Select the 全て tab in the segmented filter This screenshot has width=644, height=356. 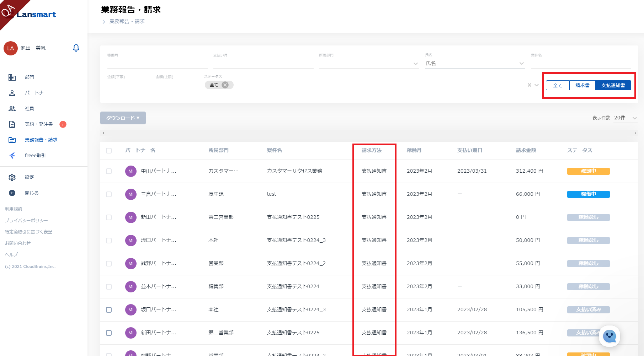pyautogui.click(x=558, y=86)
